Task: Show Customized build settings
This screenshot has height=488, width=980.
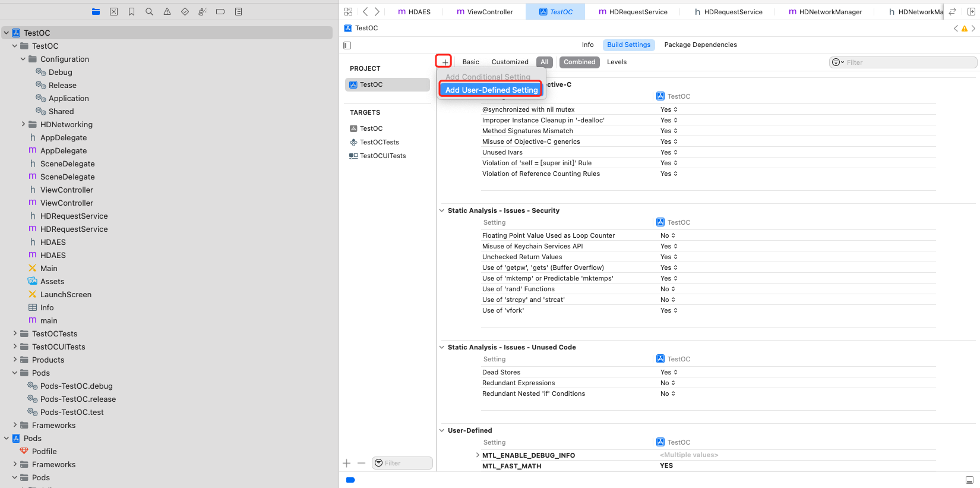Action: click(x=510, y=62)
